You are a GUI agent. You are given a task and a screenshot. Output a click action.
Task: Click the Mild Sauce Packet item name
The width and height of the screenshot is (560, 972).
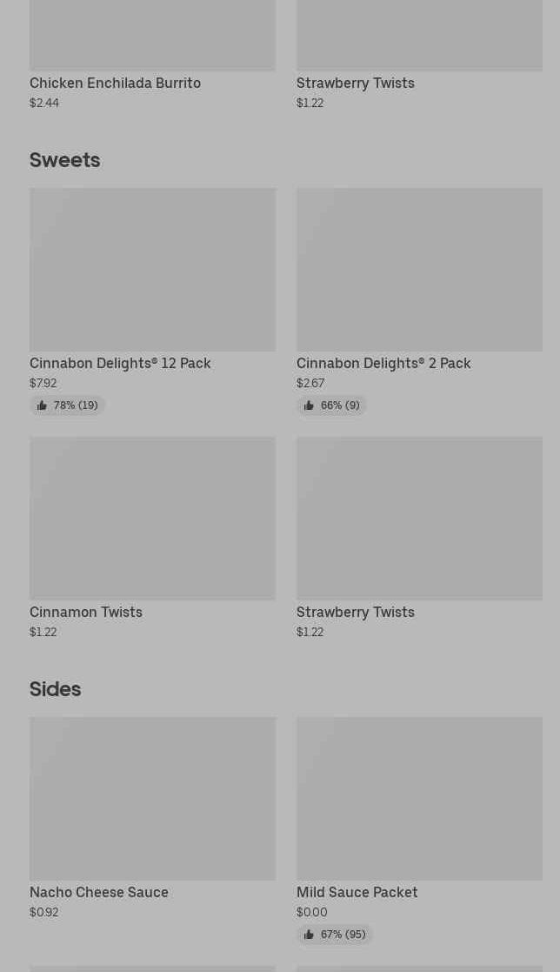coord(357,892)
